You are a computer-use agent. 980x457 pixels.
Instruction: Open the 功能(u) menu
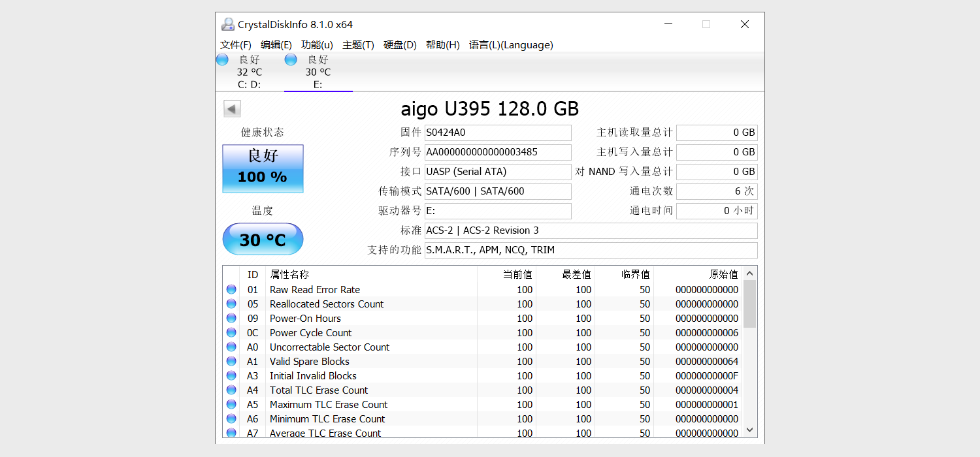pyautogui.click(x=317, y=45)
